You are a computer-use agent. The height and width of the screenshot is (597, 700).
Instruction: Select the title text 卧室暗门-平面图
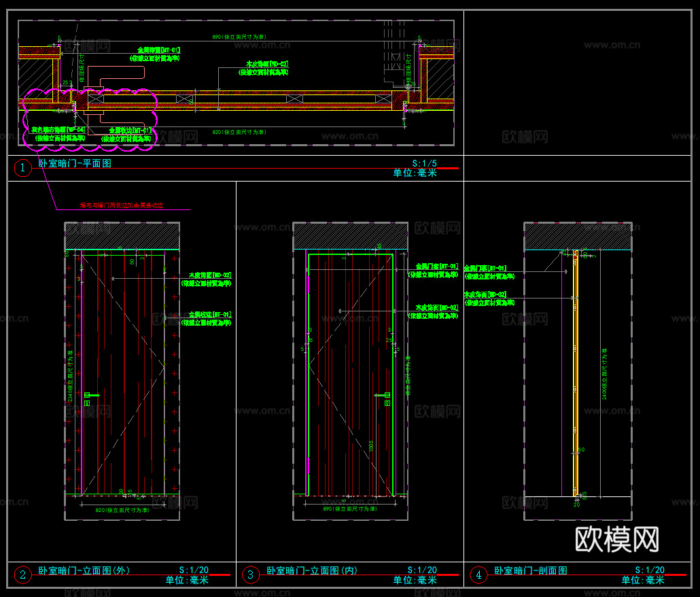click(x=75, y=163)
